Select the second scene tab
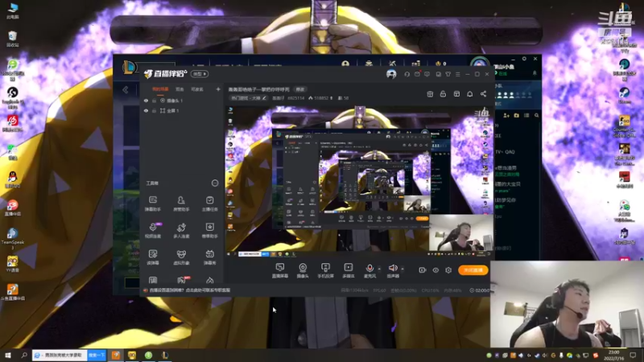 180,89
